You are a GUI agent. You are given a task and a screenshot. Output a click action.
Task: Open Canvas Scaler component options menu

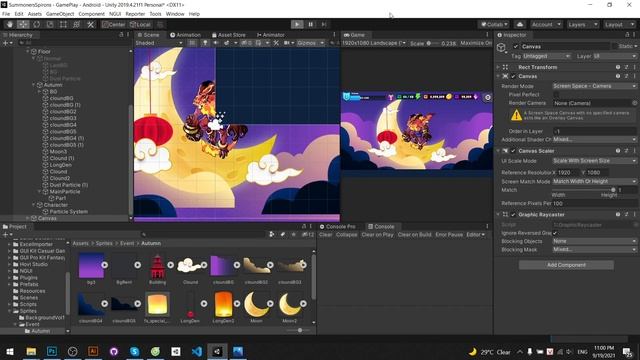coord(635,151)
